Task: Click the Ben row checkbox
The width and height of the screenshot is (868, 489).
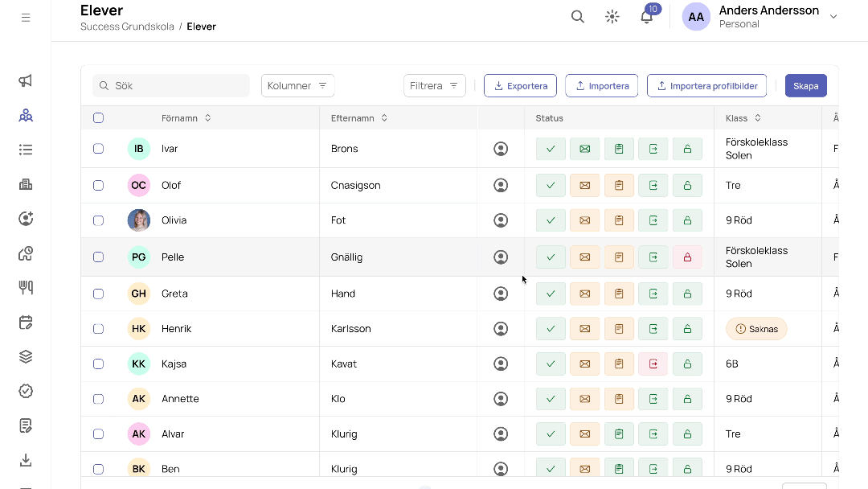Action: (99, 469)
